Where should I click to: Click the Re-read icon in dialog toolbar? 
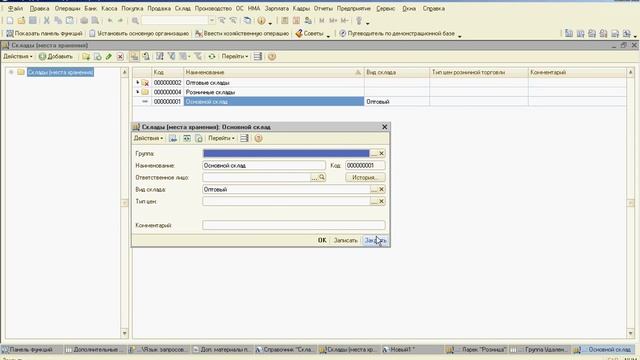point(187,138)
